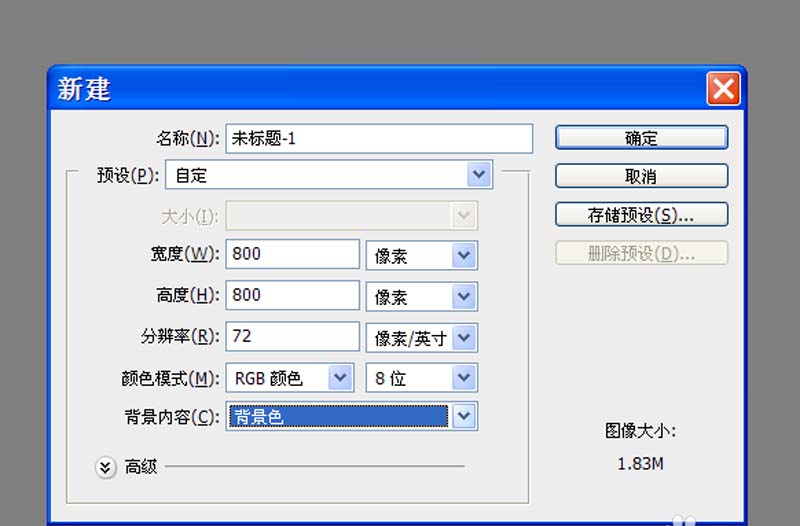Open the 像素/英寸 resolution unit dropdown

click(x=421, y=338)
